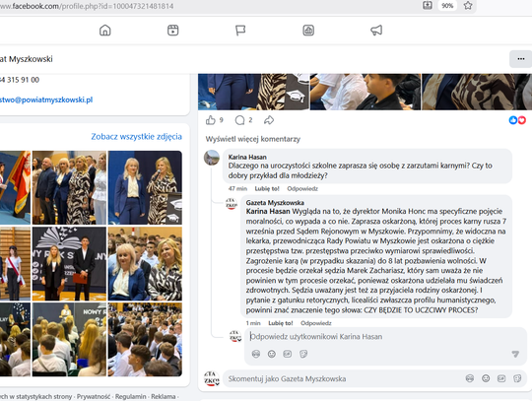Click 'Wyświetl więcej komentarzy' link
The height and width of the screenshot is (401, 532).
coord(253,139)
